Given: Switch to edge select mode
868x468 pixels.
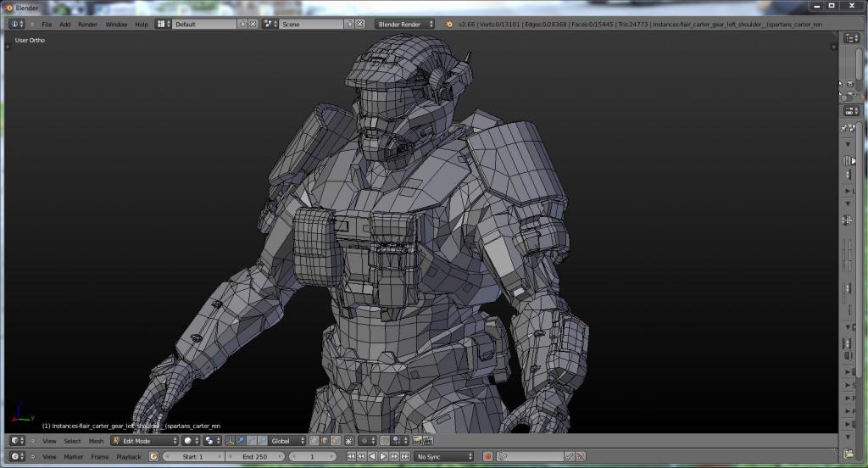Looking at the screenshot, I should point(325,441).
